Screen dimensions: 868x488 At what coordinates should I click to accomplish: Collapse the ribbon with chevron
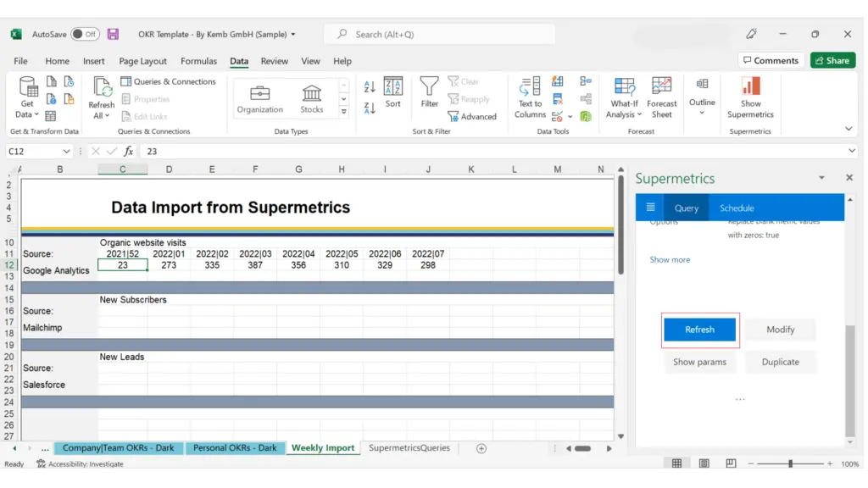(x=849, y=129)
